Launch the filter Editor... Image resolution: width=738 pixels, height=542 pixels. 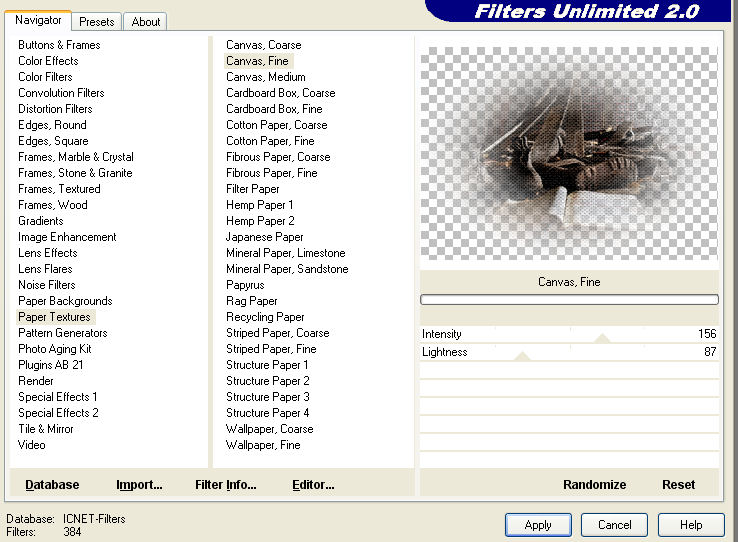[x=313, y=485]
